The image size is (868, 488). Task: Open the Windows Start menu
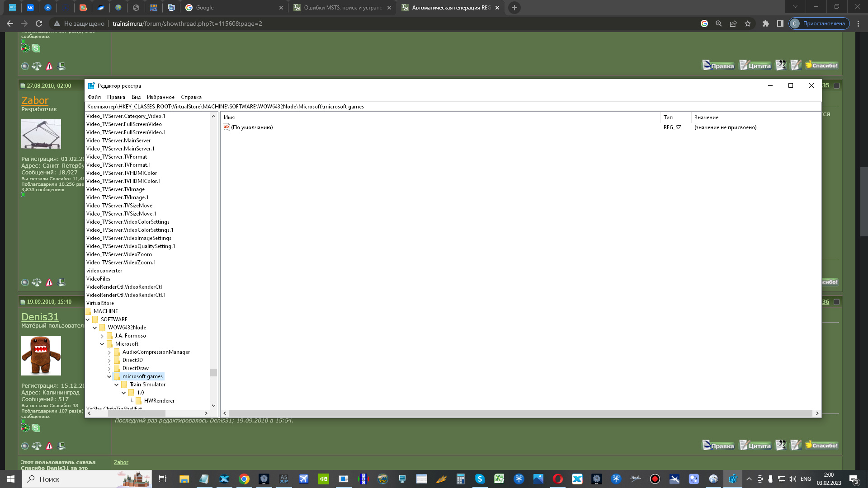tap(10, 479)
